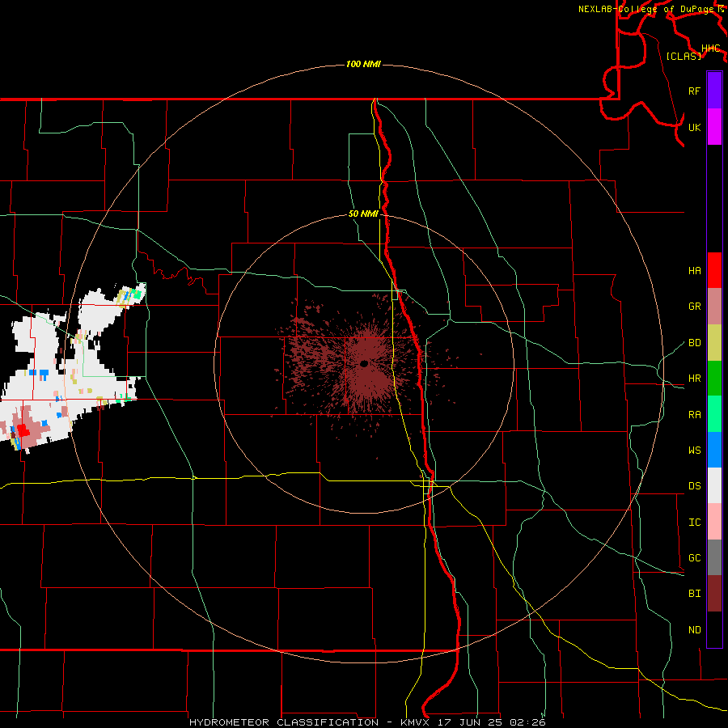Click the DS legend label text
The height and width of the screenshot is (728, 728).
(694, 486)
